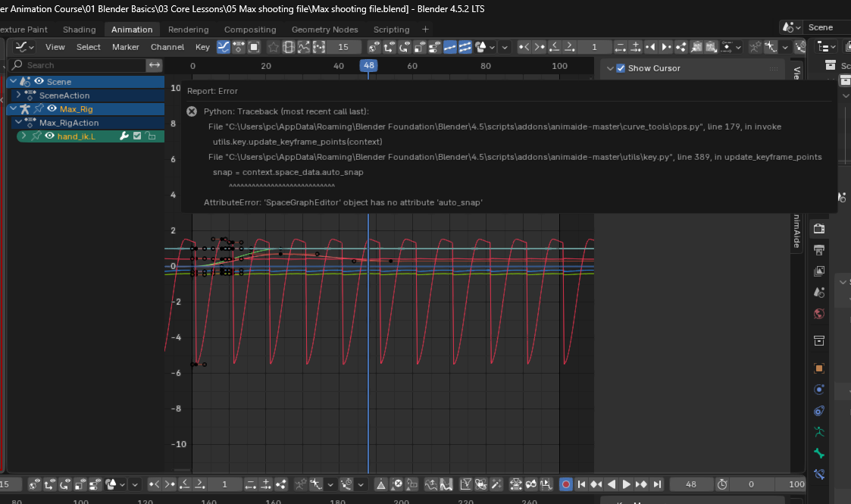The height and width of the screenshot is (504, 851).
Task: Open the Object properties orange square icon
Action: pyautogui.click(x=819, y=368)
